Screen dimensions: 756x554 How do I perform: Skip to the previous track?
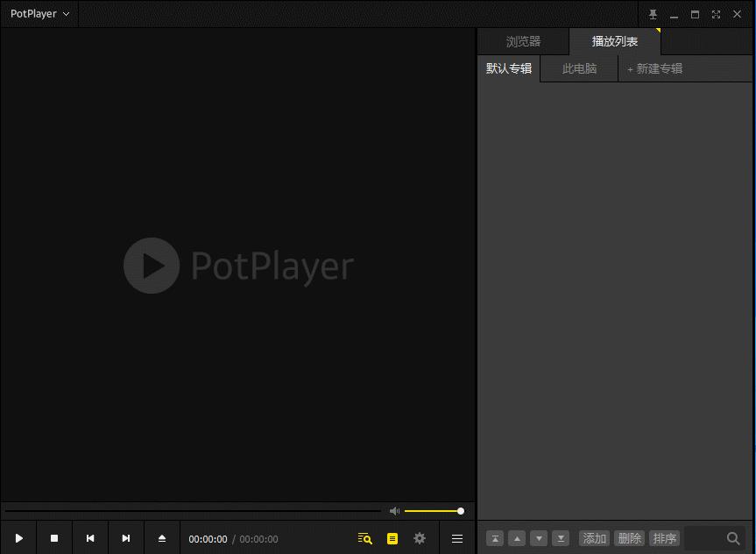90,538
